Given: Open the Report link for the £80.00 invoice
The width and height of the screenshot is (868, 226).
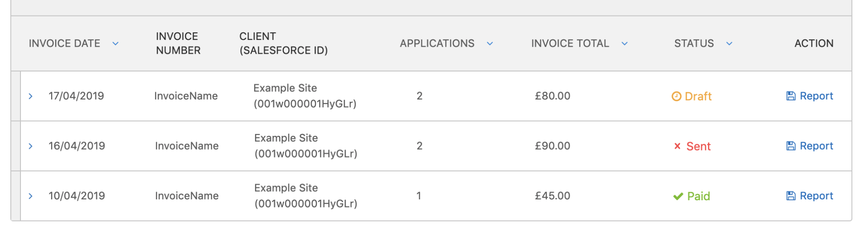Looking at the screenshot, I should point(816,96).
